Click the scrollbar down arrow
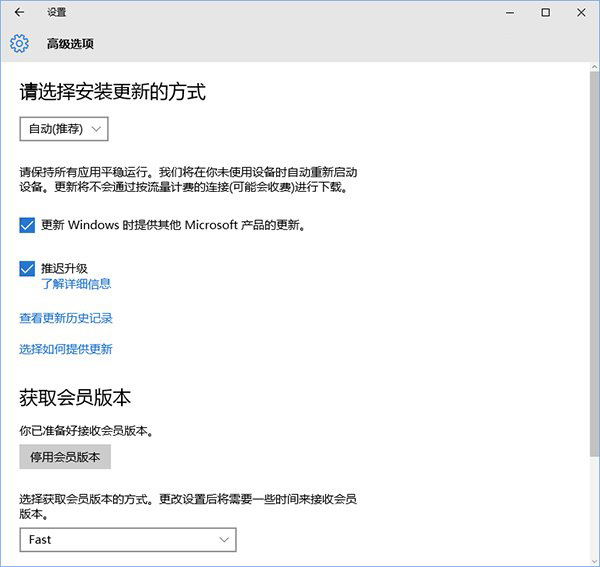Image resolution: width=600 pixels, height=567 pixels. (x=594, y=559)
